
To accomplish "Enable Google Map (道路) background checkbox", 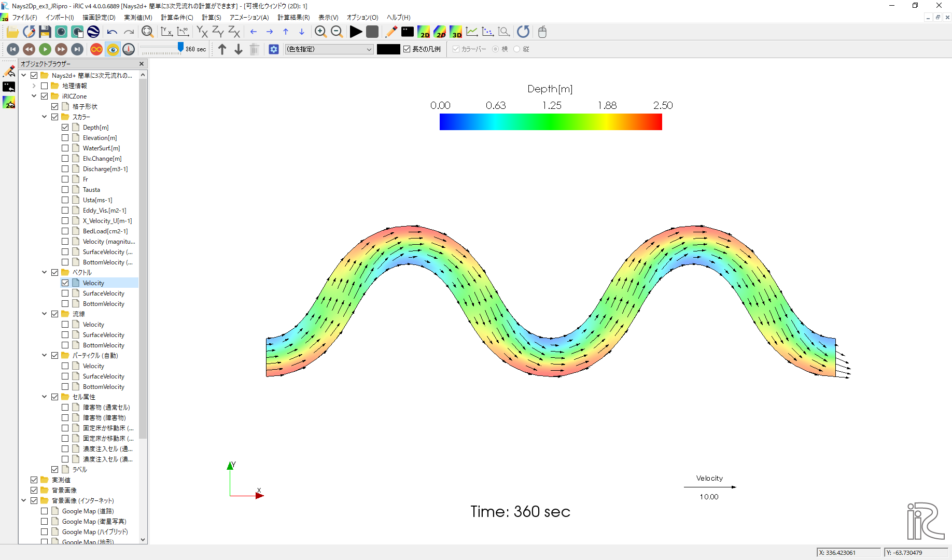I will [44, 511].
